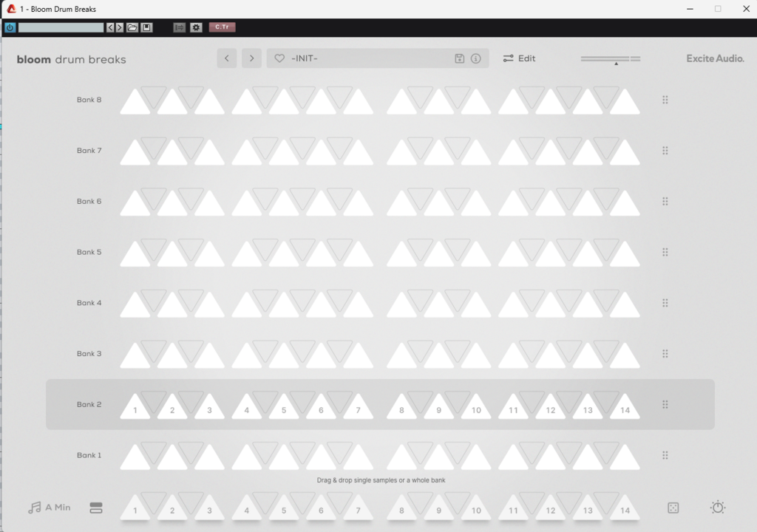Open the Edit view
The width and height of the screenshot is (757, 532).
click(x=520, y=58)
